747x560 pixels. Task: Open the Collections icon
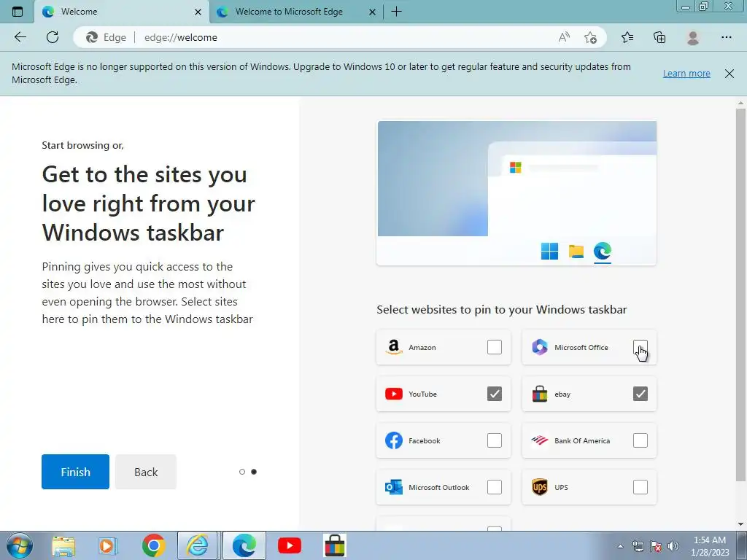tap(659, 37)
